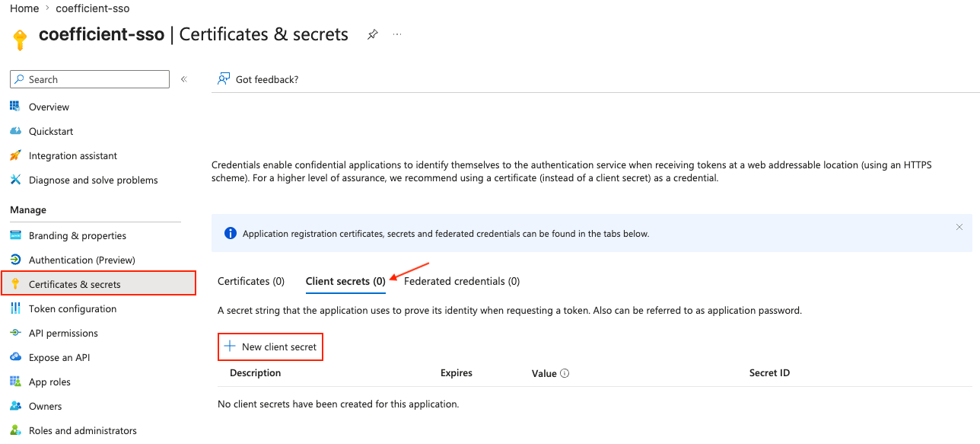The width and height of the screenshot is (980, 444).
Task: Click coefficient-sso breadcrumb link
Action: click(93, 8)
